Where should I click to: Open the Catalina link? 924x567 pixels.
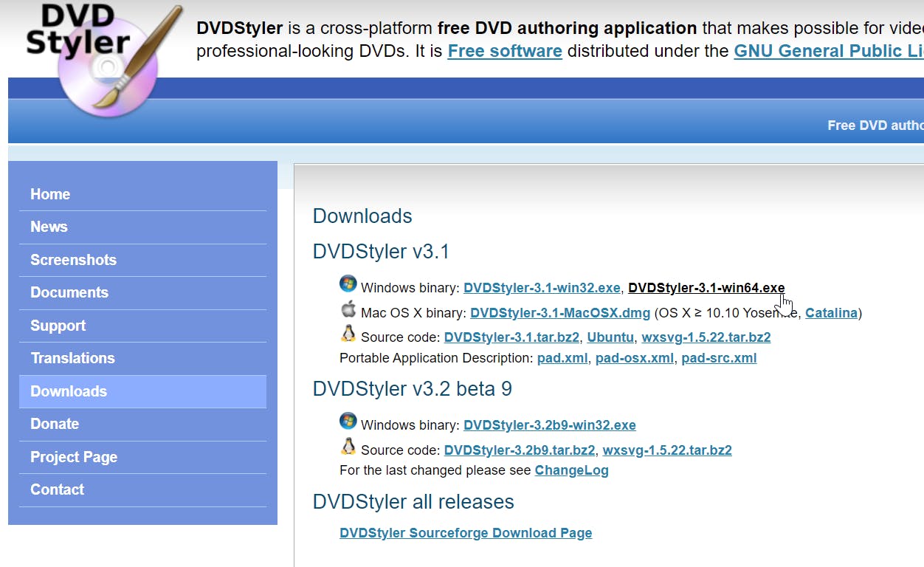tap(831, 313)
